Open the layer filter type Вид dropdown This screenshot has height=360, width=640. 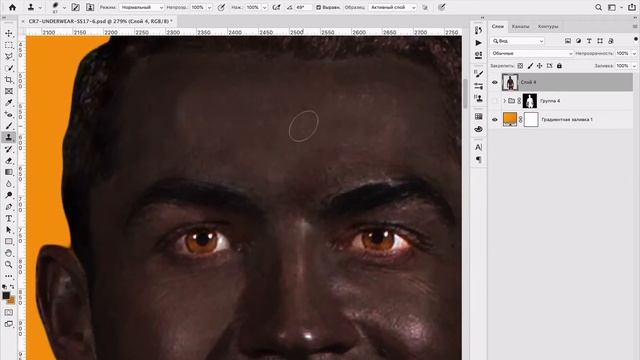(518, 41)
